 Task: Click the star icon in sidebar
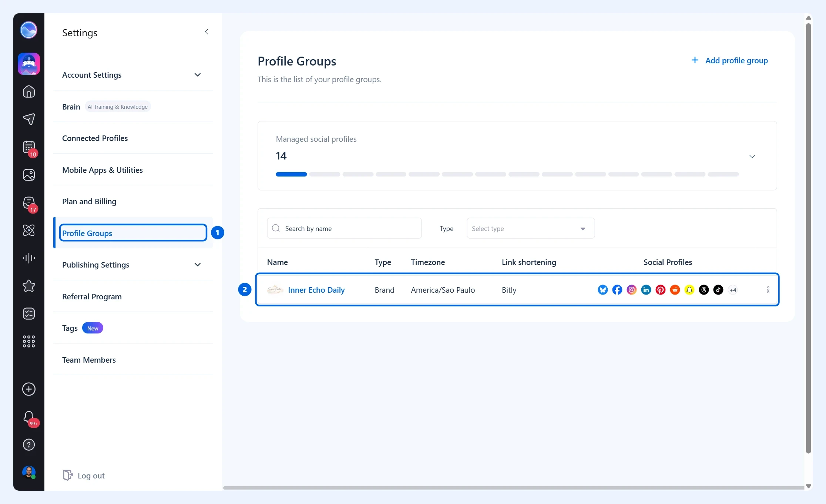click(29, 286)
